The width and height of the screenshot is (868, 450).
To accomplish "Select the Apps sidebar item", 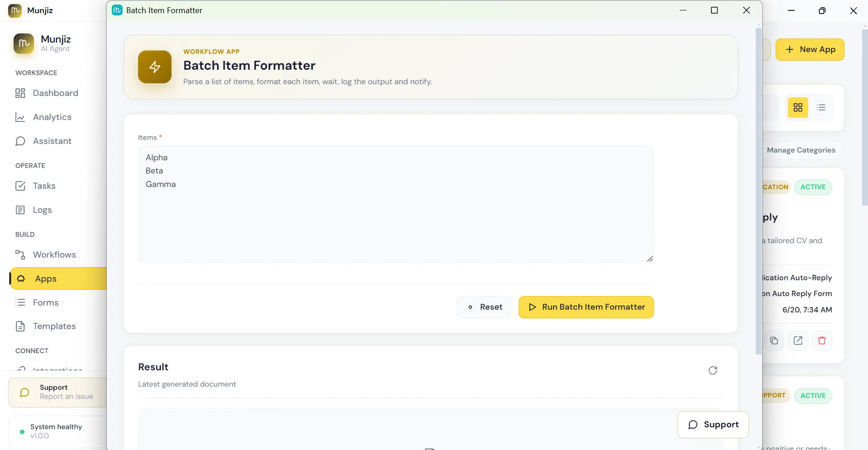I will pos(57,278).
